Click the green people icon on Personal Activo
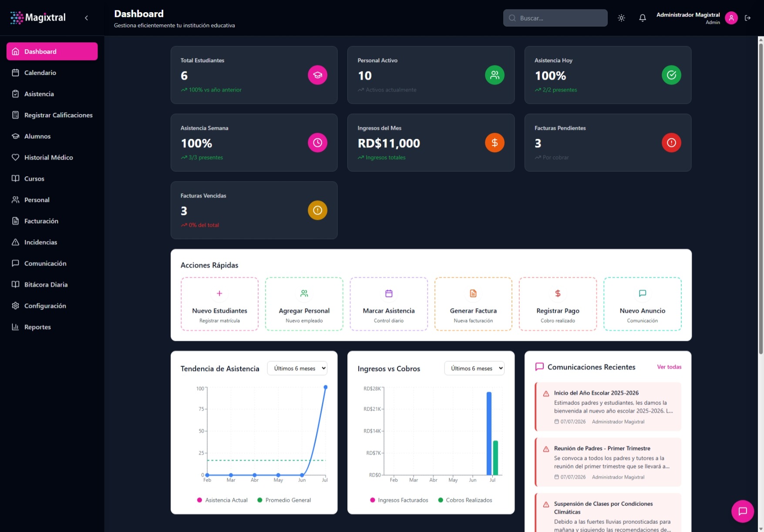764x532 pixels. point(495,75)
